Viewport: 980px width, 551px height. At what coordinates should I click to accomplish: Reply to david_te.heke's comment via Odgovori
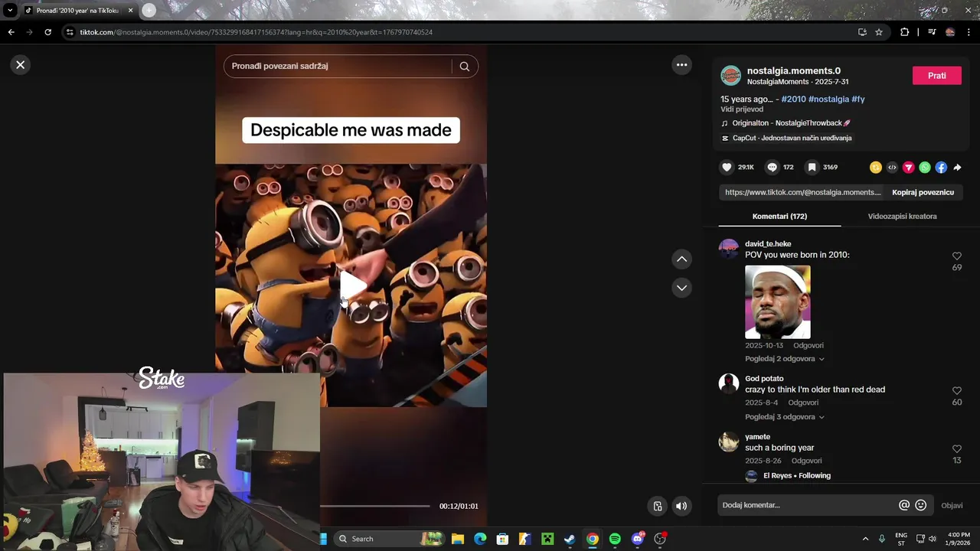coord(808,346)
